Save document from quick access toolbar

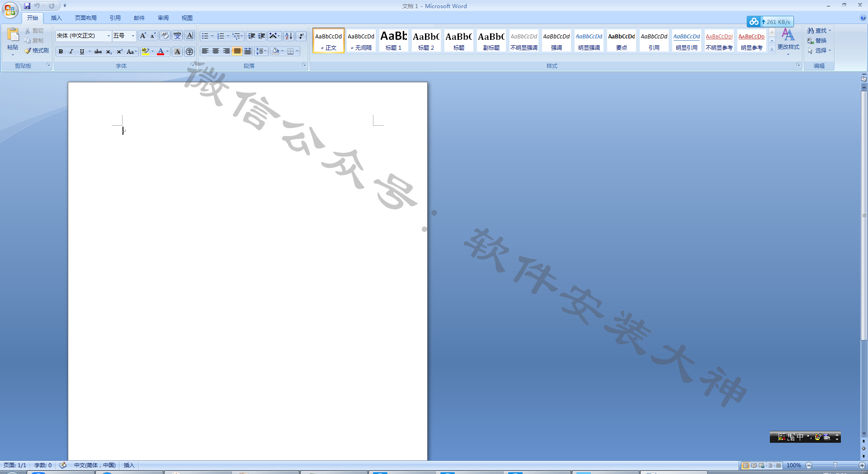pyautogui.click(x=27, y=6)
